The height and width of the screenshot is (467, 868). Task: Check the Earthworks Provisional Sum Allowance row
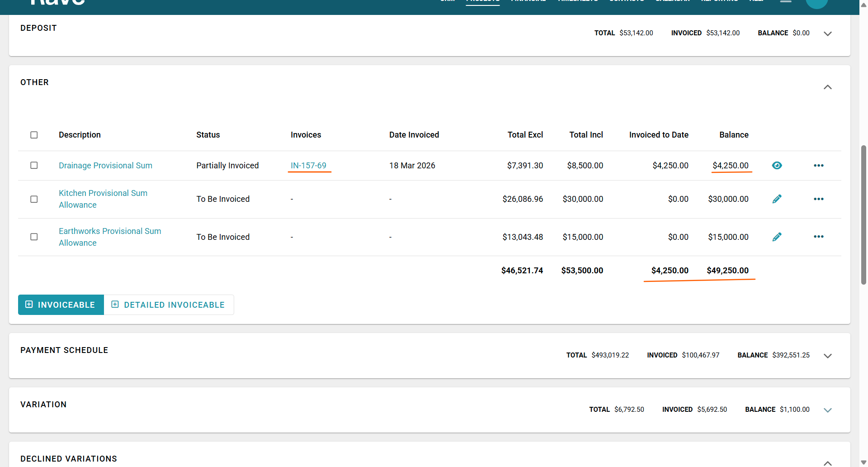point(34,237)
